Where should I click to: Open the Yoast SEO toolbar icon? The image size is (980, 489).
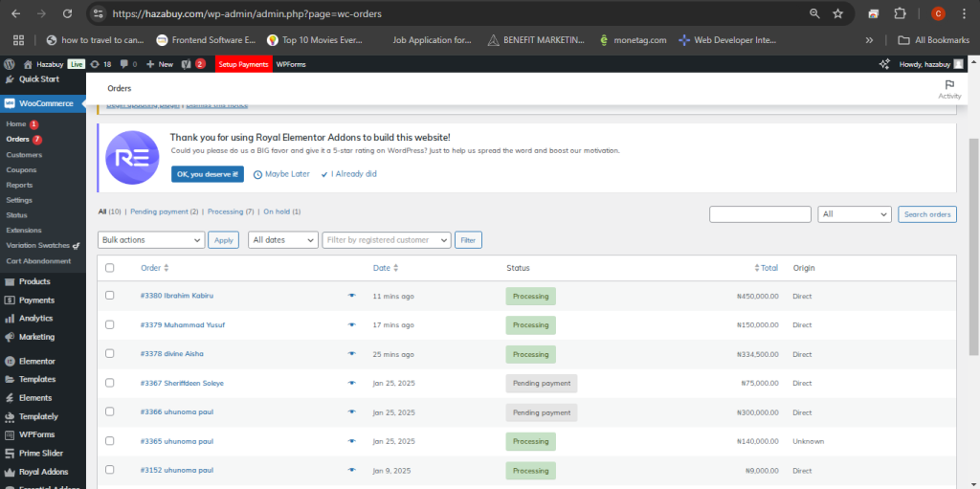(x=187, y=64)
